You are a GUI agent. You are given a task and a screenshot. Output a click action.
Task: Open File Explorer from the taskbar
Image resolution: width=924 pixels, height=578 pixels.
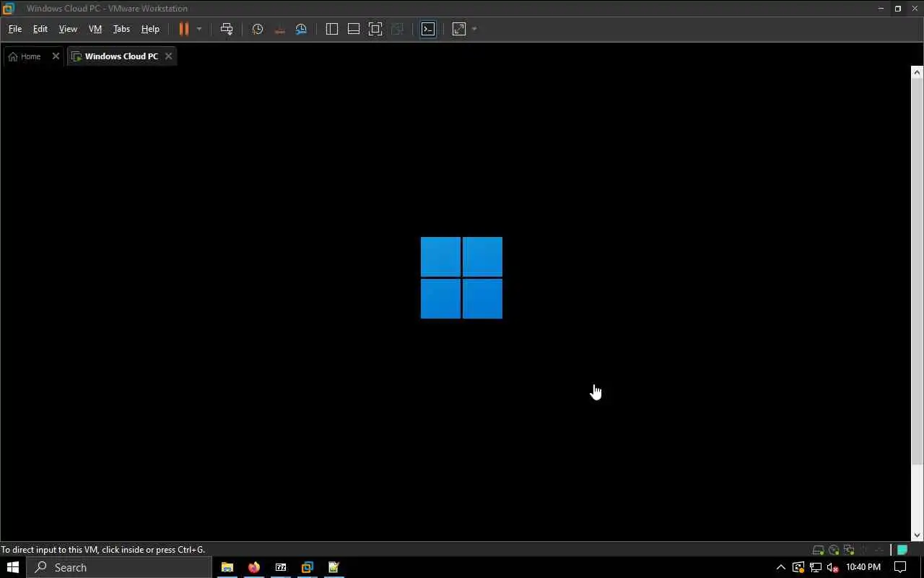coord(227,567)
